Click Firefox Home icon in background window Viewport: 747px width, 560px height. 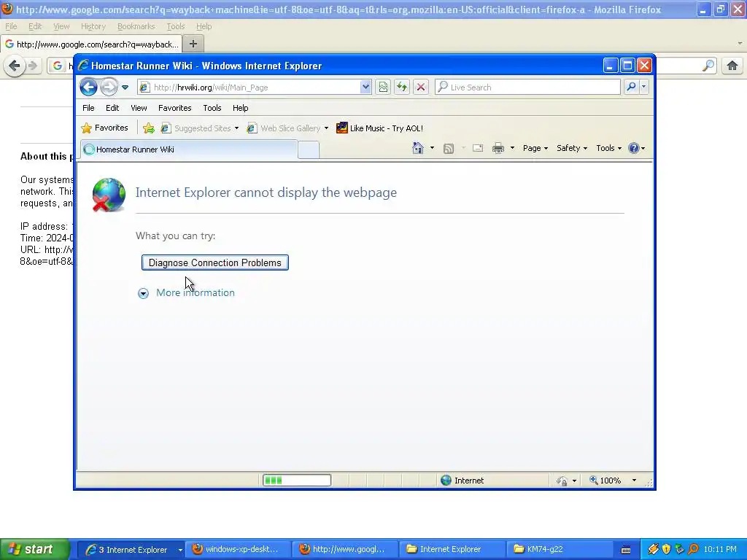732,65
